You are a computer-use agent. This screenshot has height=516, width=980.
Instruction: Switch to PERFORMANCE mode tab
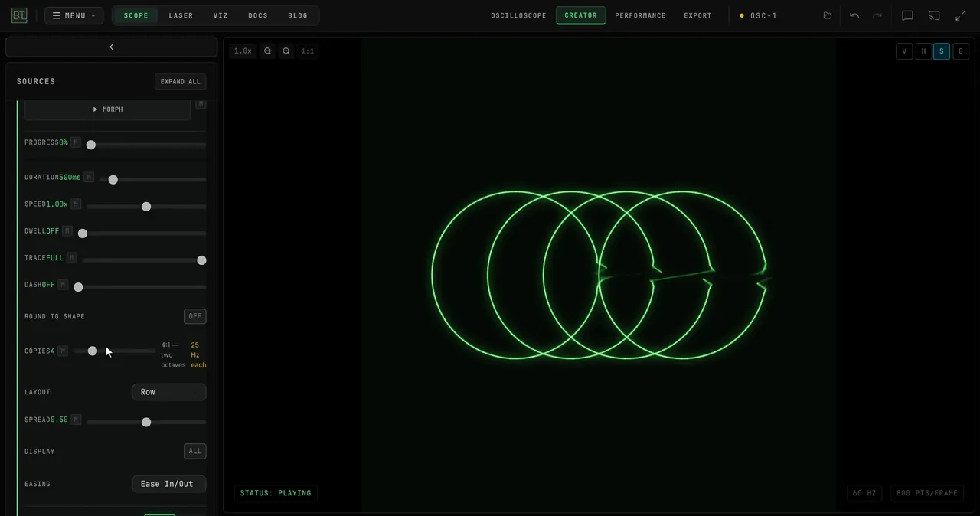[x=640, y=15]
